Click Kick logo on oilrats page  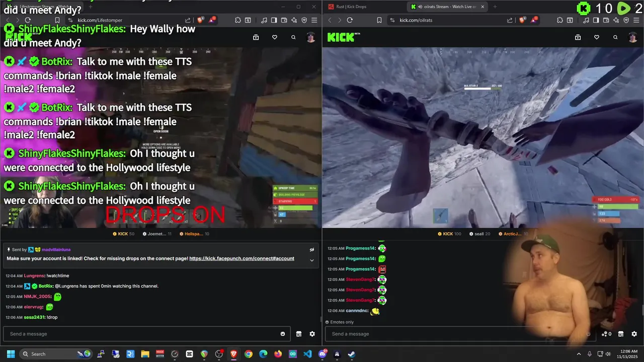click(x=344, y=37)
